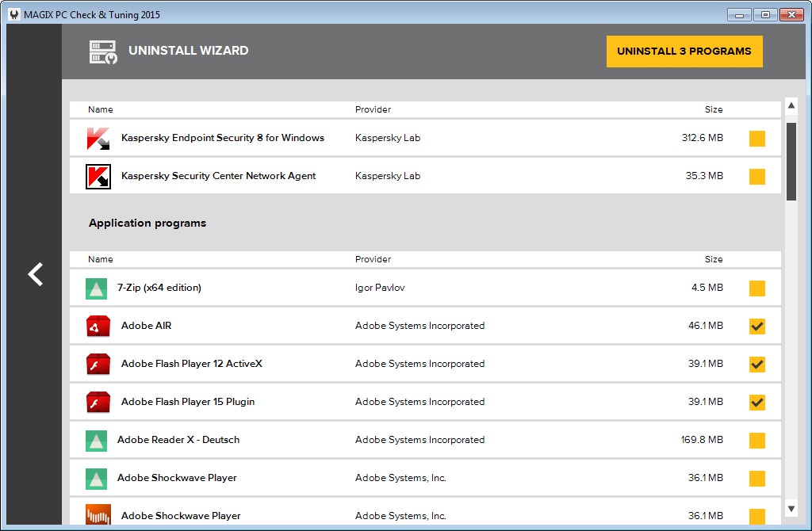
Task: Click the UNINSTALL 3 PROGRAMS button
Action: [684, 51]
